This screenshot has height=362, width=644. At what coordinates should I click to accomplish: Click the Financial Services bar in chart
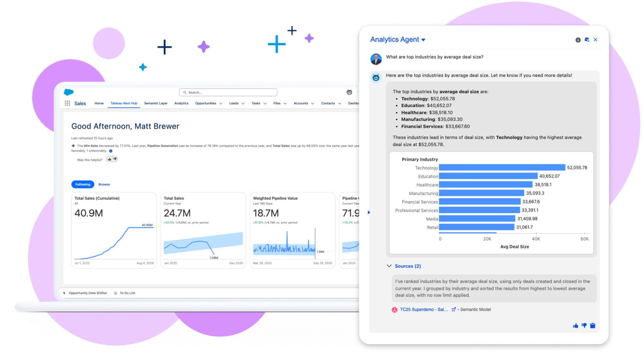click(x=480, y=201)
